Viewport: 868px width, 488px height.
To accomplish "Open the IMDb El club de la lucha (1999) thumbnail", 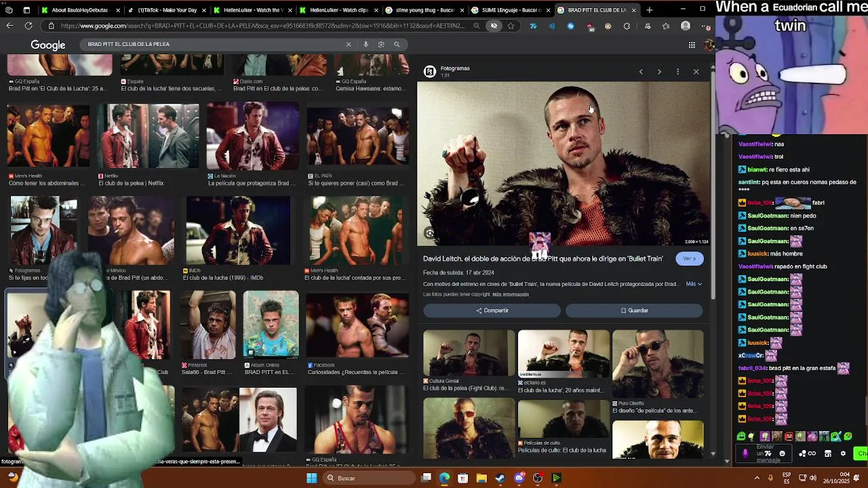I will click(x=238, y=230).
